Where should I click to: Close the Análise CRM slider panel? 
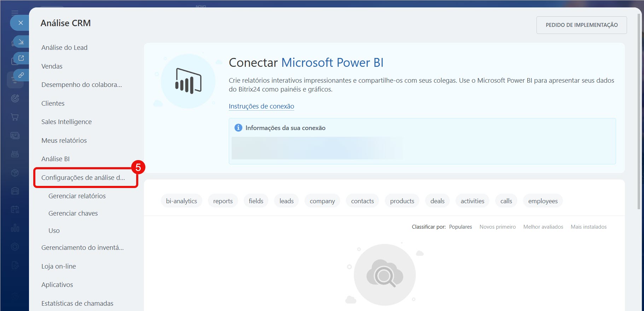21,23
